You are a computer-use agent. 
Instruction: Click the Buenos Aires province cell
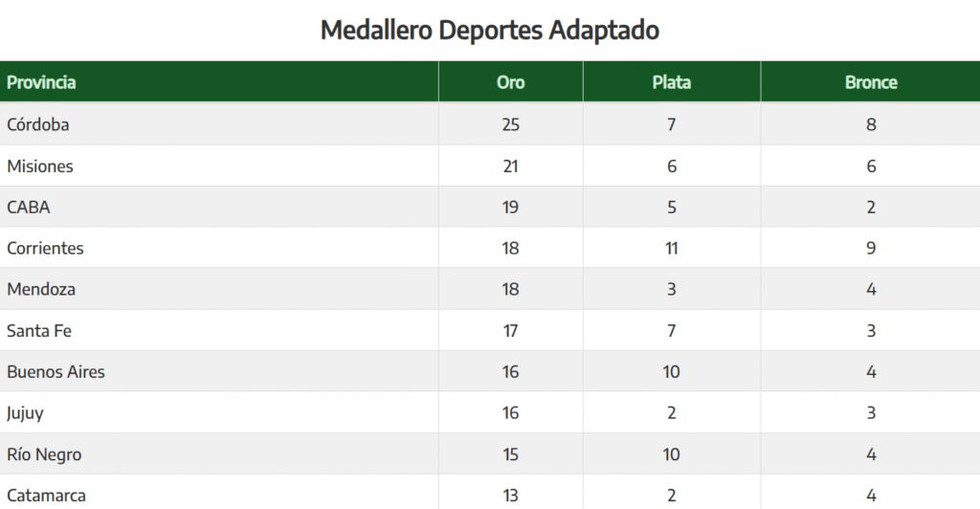(x=56, y=372)
